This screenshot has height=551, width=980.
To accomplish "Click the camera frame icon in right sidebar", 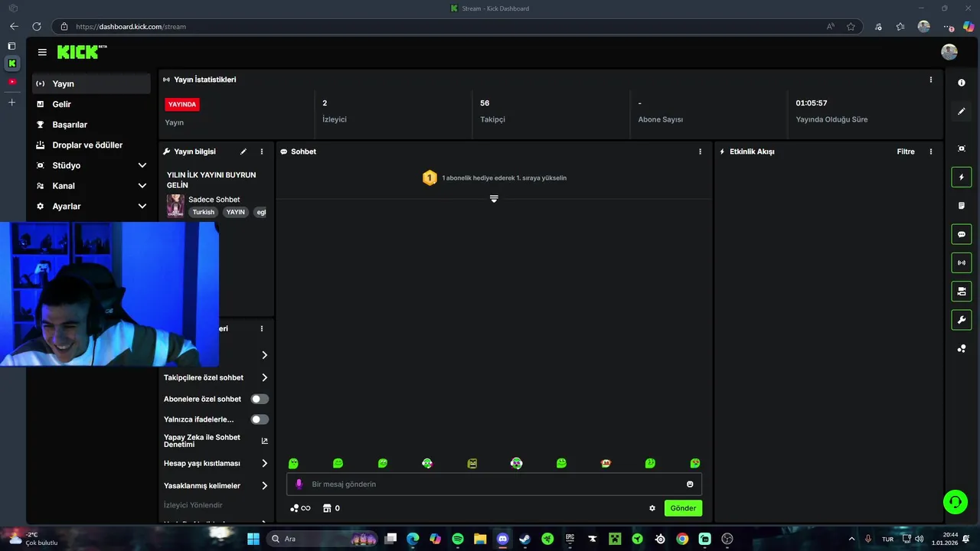I will 962,148.
